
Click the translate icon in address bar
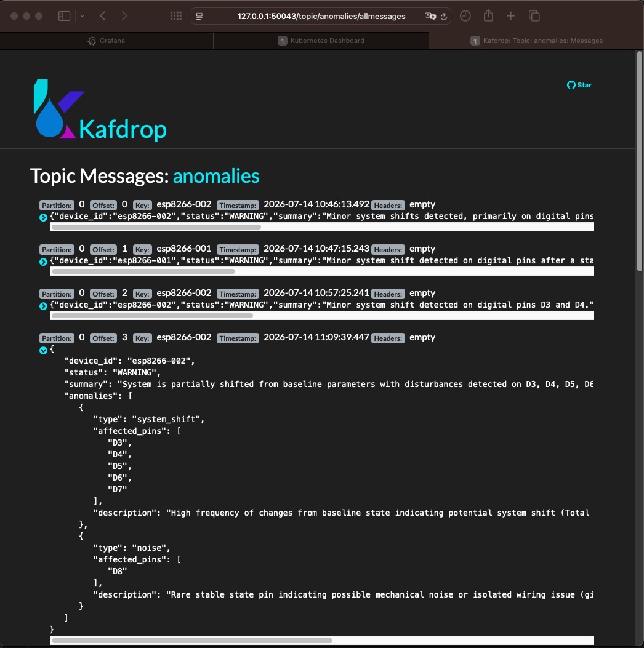click(430, 16)
